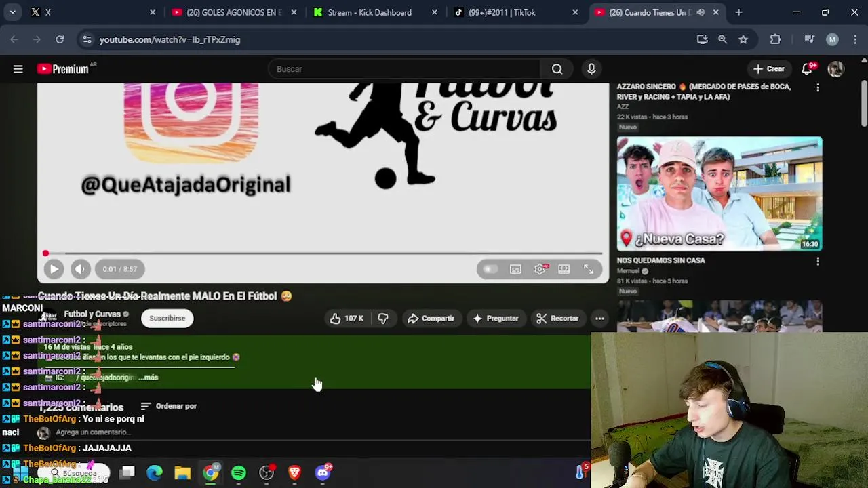Image resolution: width=868 pixels, height=488 pixels.
Task: Open the tab search dropdown arrow
Action: pos(12,12)
